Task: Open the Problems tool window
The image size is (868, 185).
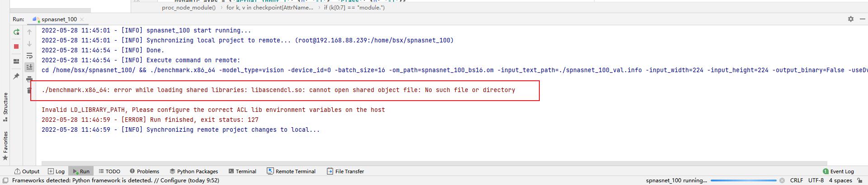Action: 144,171
